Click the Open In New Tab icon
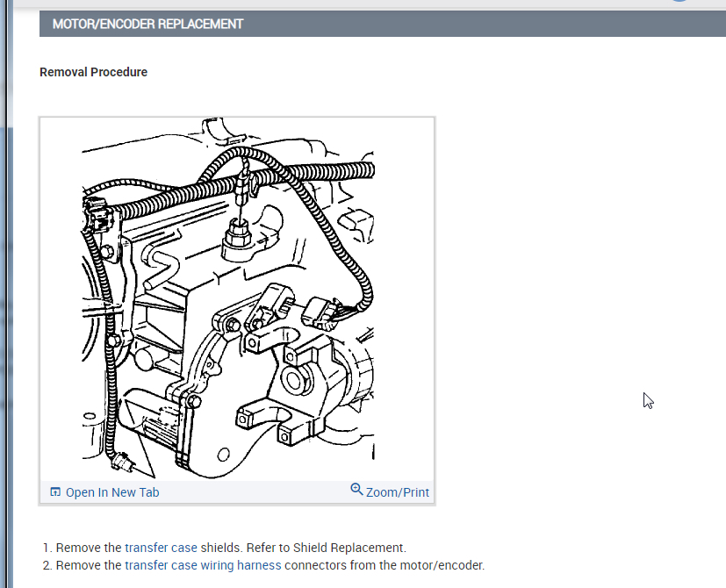Image resolution: width=726 pixels, height=588 pixels. click(55, 491)
